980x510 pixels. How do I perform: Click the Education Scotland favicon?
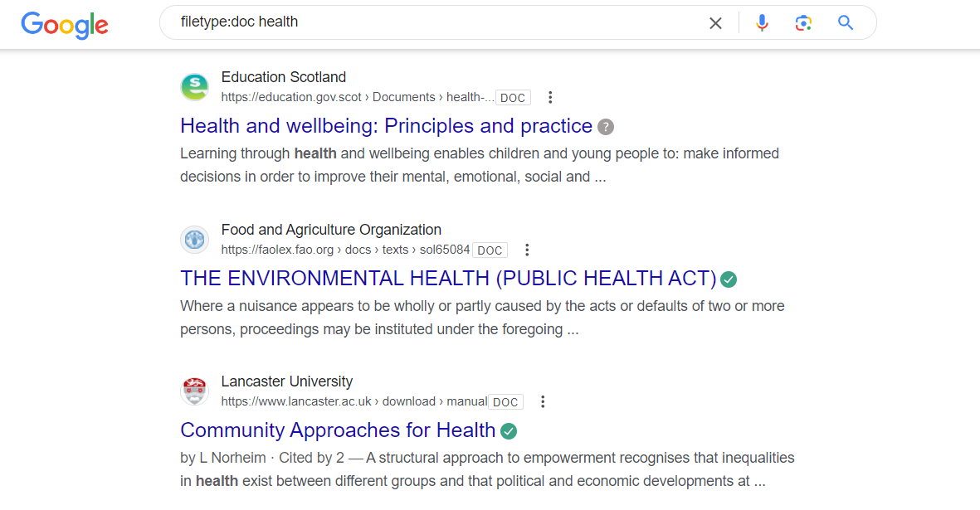click(x=194, y=87)
